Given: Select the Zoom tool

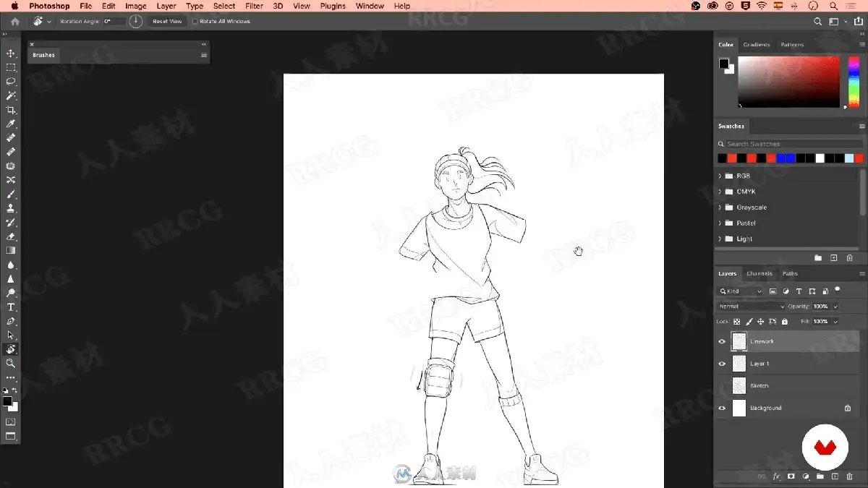Looking at the screenshot, I should [11, 364].
